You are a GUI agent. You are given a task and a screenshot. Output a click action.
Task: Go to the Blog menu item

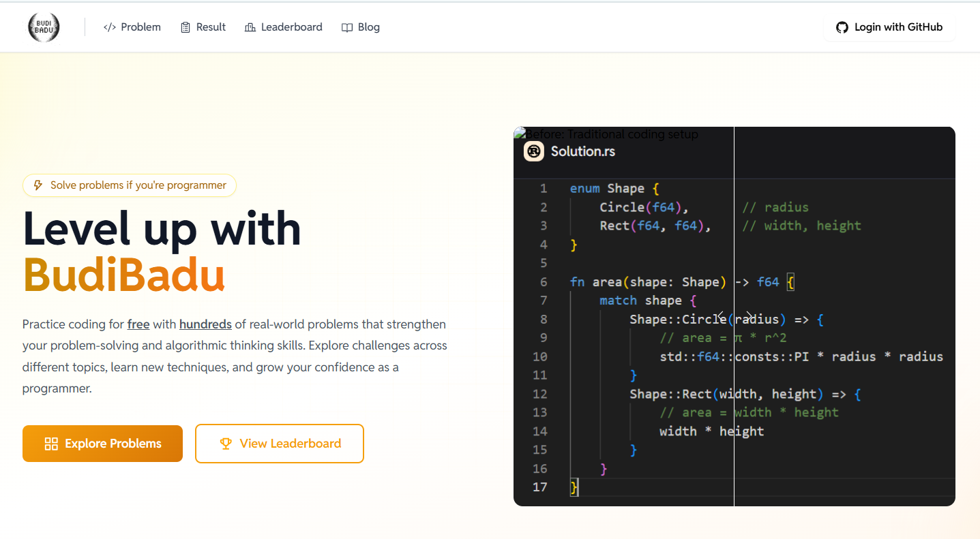point(368,27)
